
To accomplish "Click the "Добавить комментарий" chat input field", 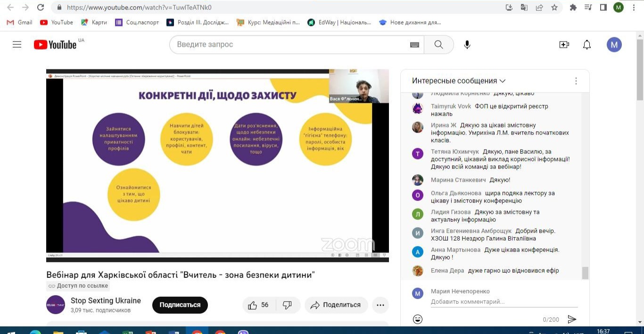I will pos(503,301).
